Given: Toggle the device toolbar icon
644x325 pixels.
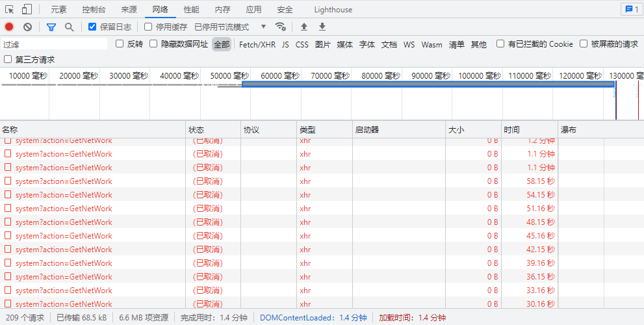Looking at the screenshot, I should (27, 10).
